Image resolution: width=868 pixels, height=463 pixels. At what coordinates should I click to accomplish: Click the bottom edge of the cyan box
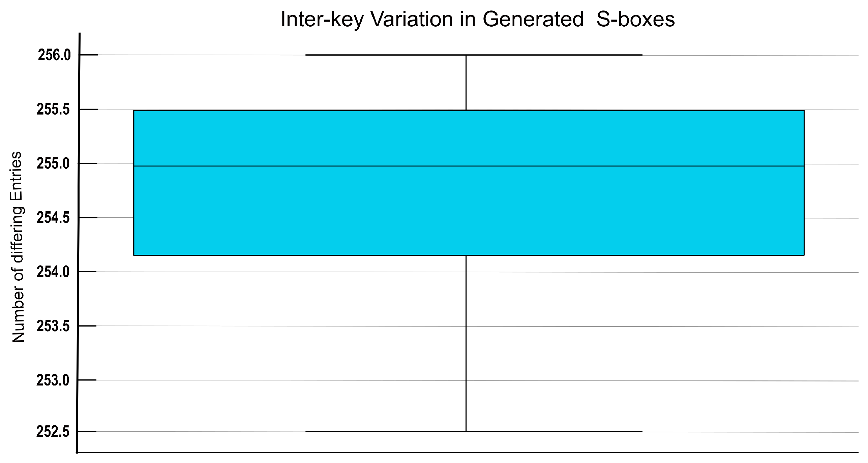pos(469,255)
